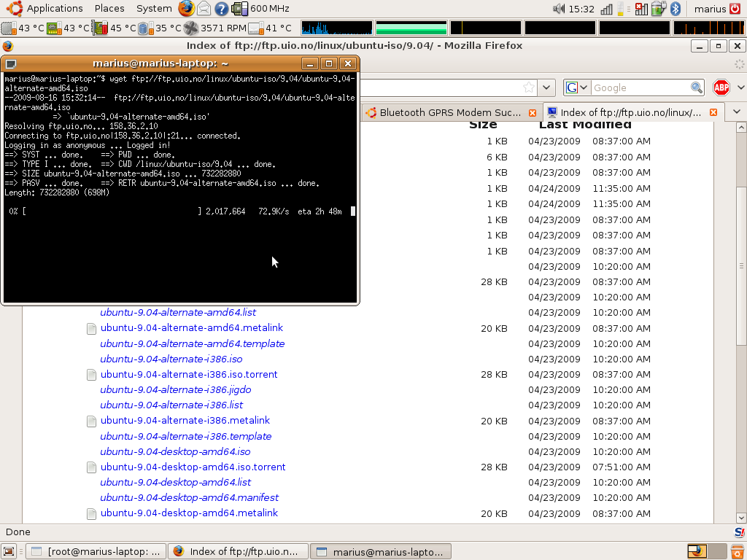
Task: Close the Index of ftp tab
Action: click(x=713, y=112)
